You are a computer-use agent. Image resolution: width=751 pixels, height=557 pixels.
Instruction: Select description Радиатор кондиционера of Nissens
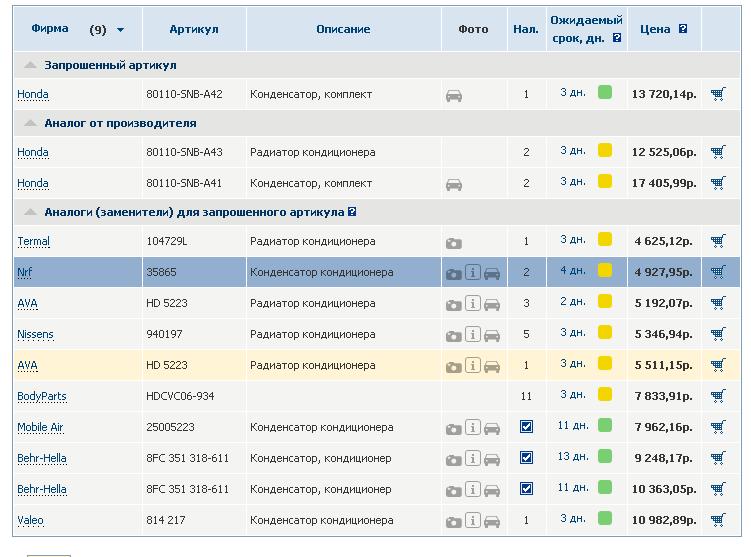[x=312, y=334]
